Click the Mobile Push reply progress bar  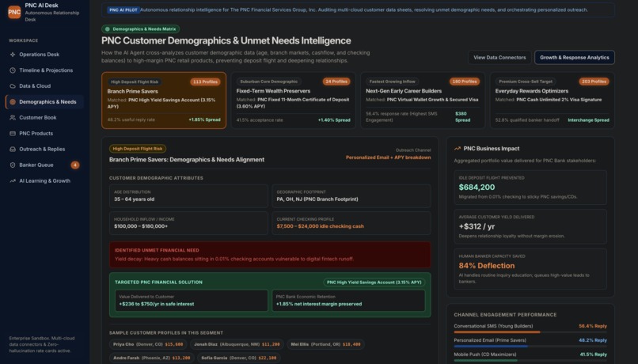(x=530, y=360)
